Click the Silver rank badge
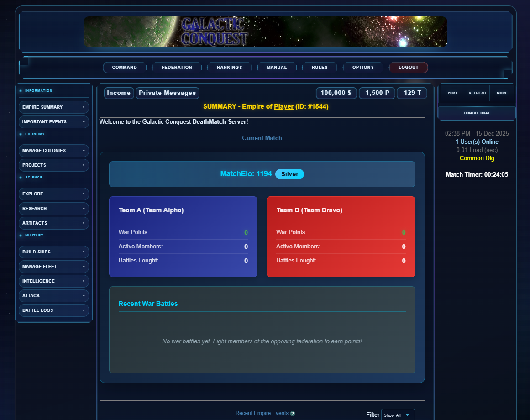530x420 pixels. (x=289, y=174)
